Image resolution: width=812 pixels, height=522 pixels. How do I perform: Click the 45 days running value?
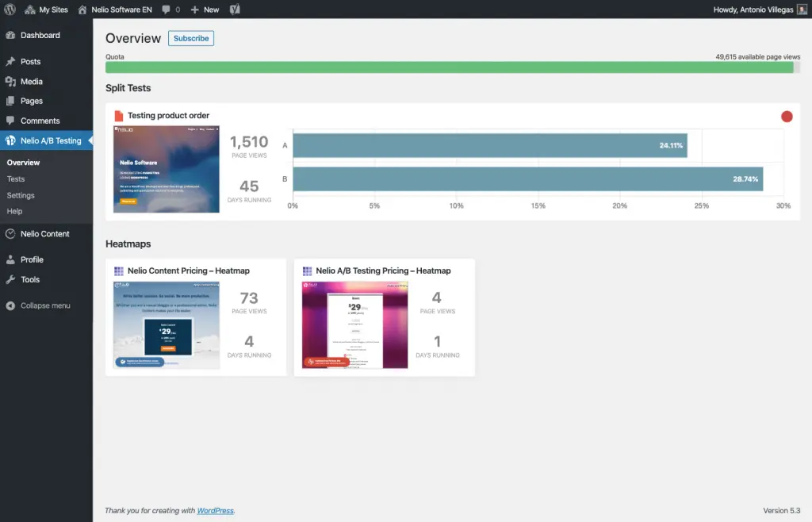pos(249,186)
